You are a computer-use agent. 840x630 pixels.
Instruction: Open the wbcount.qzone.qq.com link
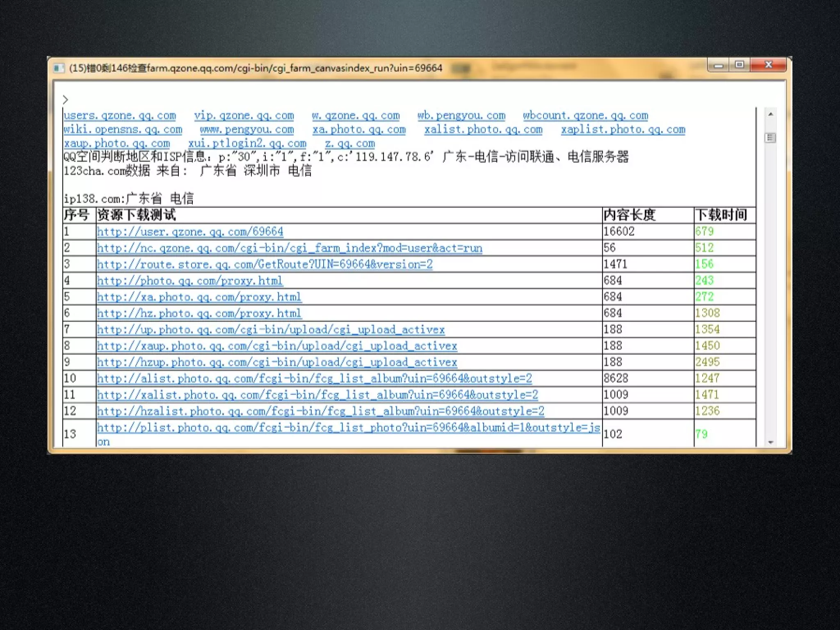(x=586, y=116)
